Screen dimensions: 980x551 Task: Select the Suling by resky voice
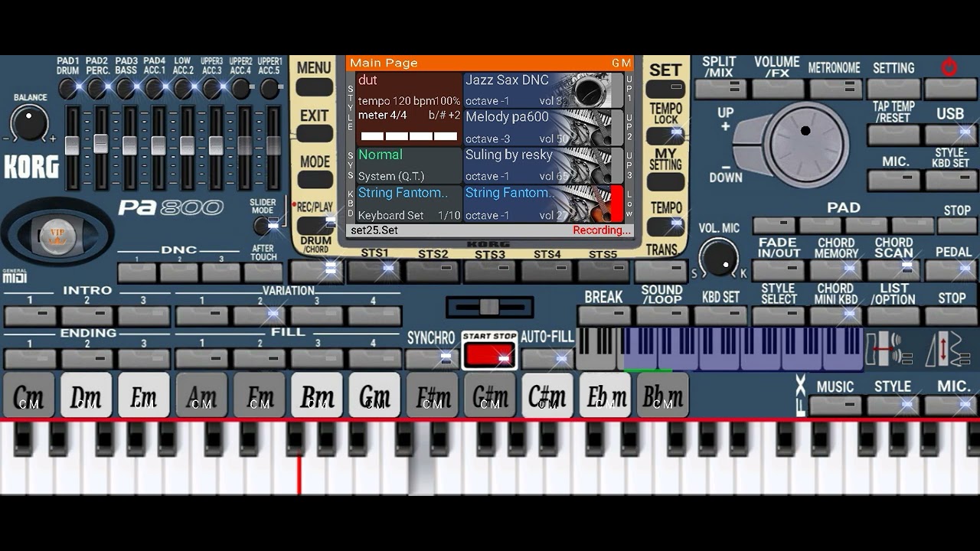click(x=544, y=165)
